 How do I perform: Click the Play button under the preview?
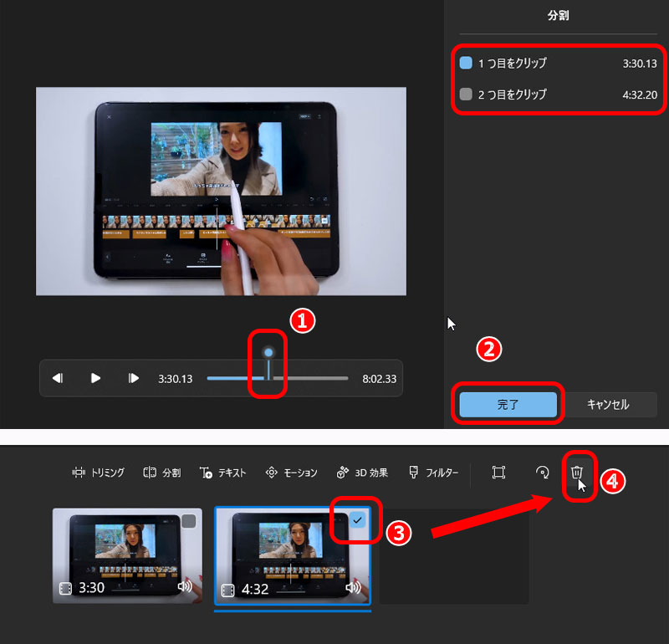point(95,378)
